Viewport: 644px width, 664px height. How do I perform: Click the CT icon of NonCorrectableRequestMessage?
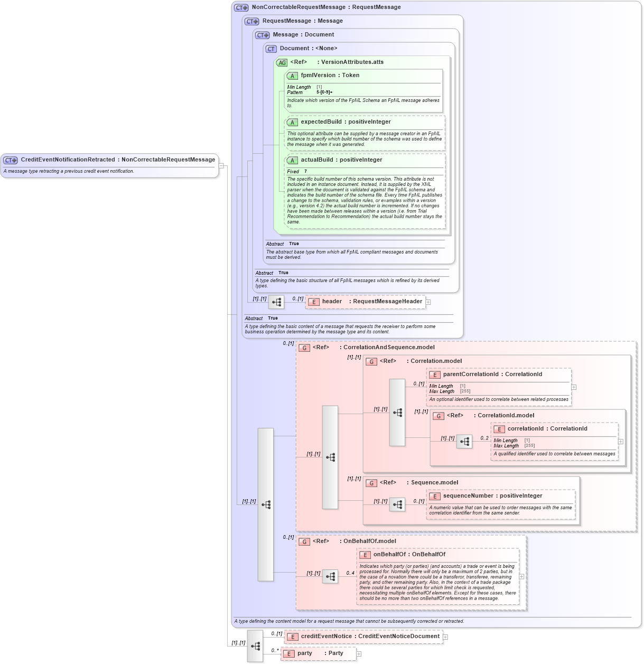240,7
